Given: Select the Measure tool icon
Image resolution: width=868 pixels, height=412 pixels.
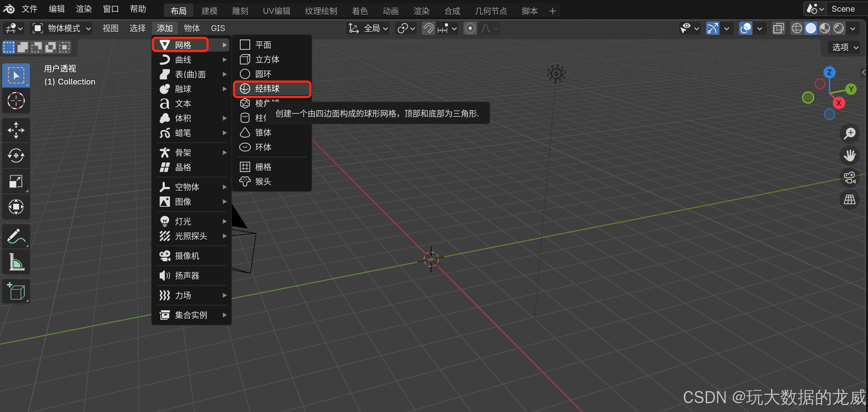Looking at the screenshot, I should (x=16, y=262).
